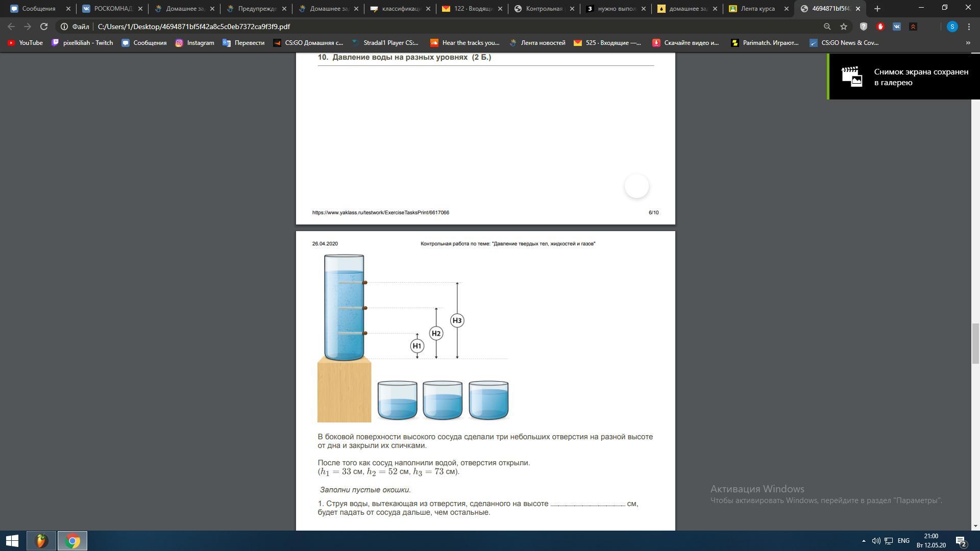Image resolution: width=980 pixels, height=551 pixels.
Task: Show hidden system tray icons
Action: 864,541
